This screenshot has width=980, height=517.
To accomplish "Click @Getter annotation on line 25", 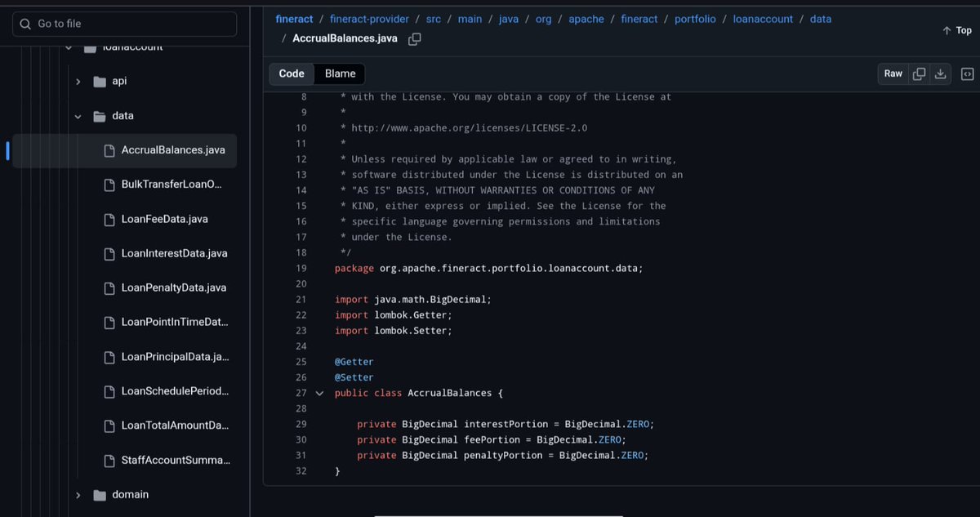I will tap(354, 362).
